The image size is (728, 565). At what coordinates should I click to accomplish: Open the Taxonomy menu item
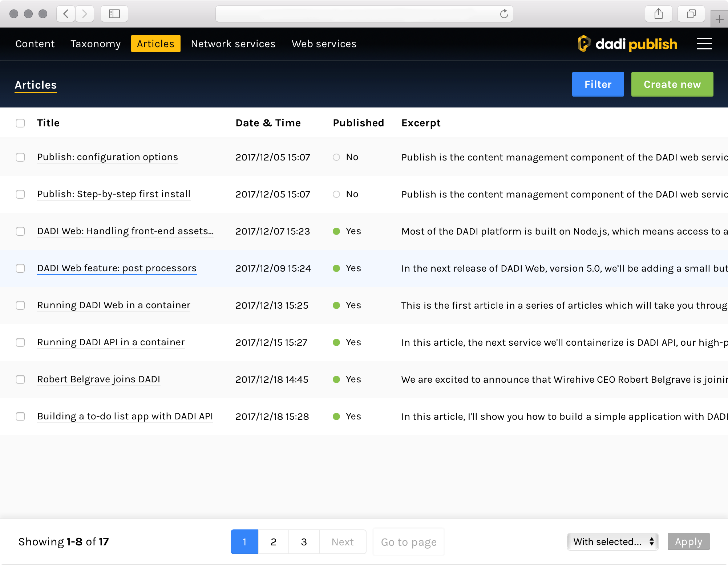click(96, 44)
